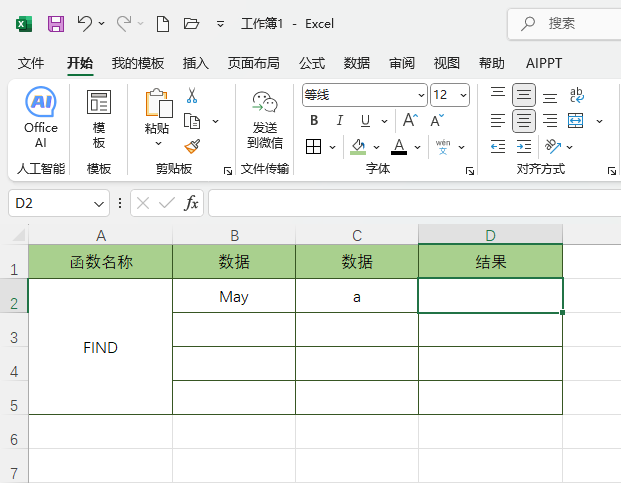Open Insert Function fx button
Screen dimensions: 621x483
coord(191,203)
